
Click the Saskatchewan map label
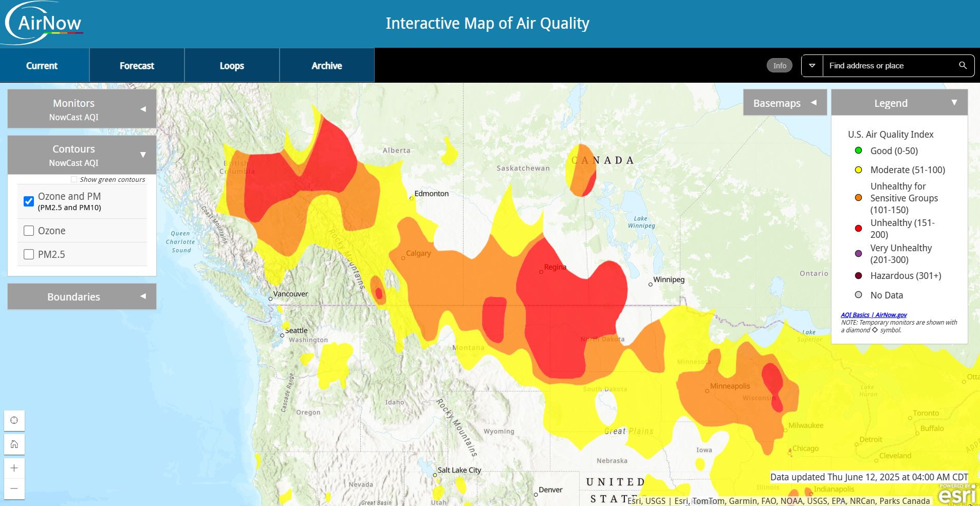click(x=523, y=168)
